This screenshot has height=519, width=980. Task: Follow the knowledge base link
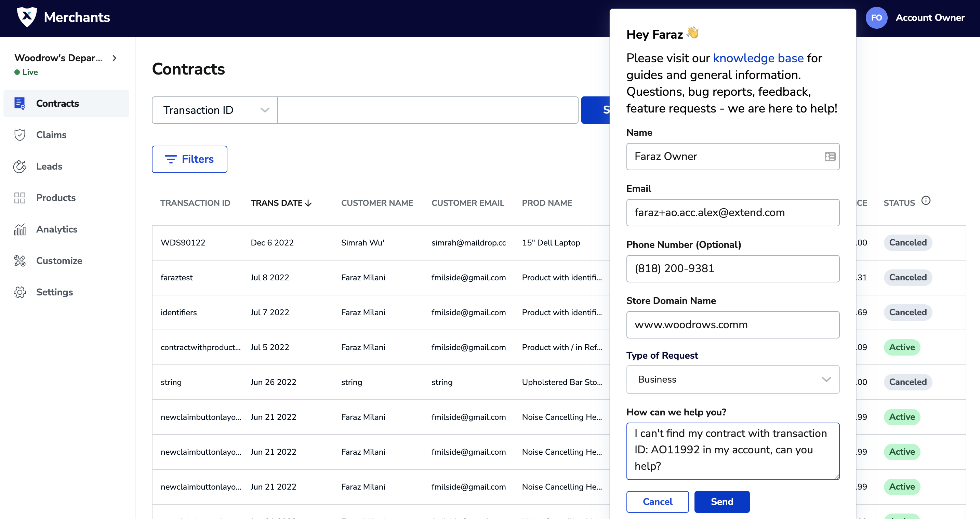coord(758,58)
